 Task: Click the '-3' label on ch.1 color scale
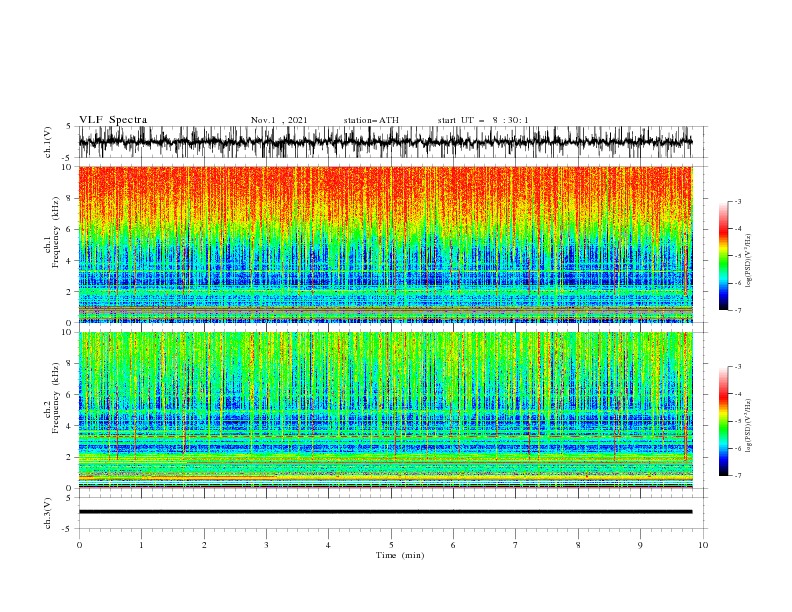coord(738,201)
